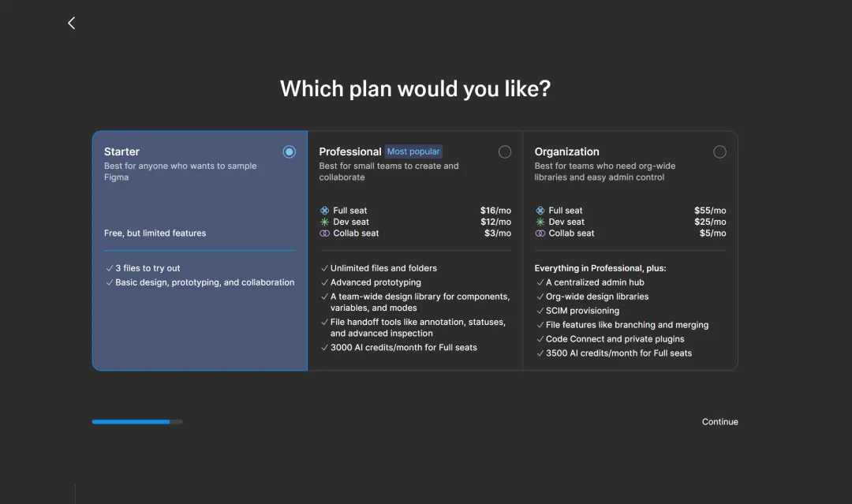This screenshot has height=504, width=852.
Task: Click the Professional $16/mo Full seat price
Action: point(495,211)
